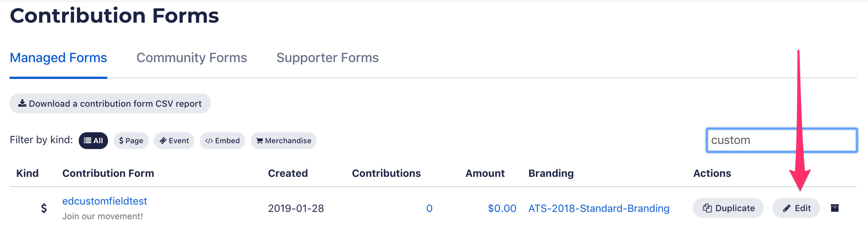Filter forms by Event kind
This screenshot has width=868, height=236.
174,141
